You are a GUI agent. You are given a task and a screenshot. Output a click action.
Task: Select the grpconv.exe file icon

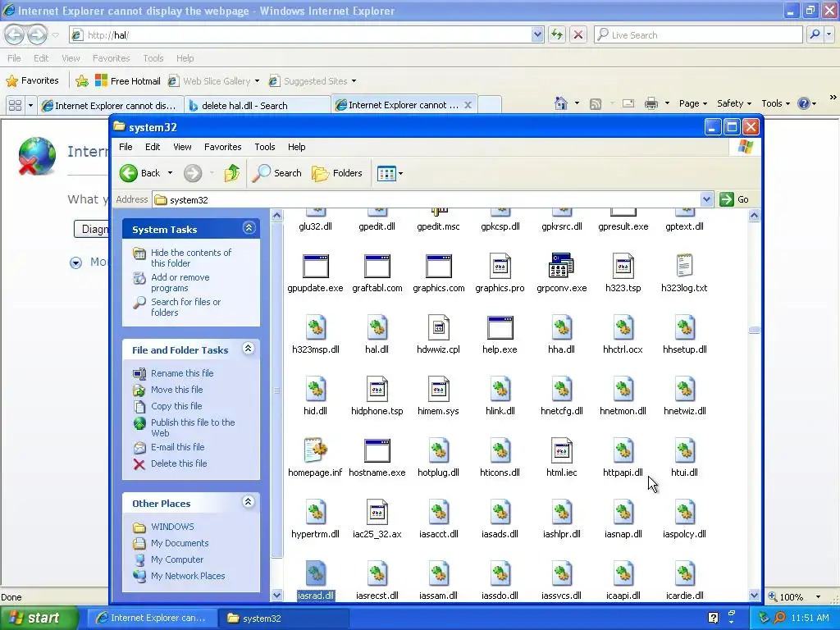(x=561, y=267)
